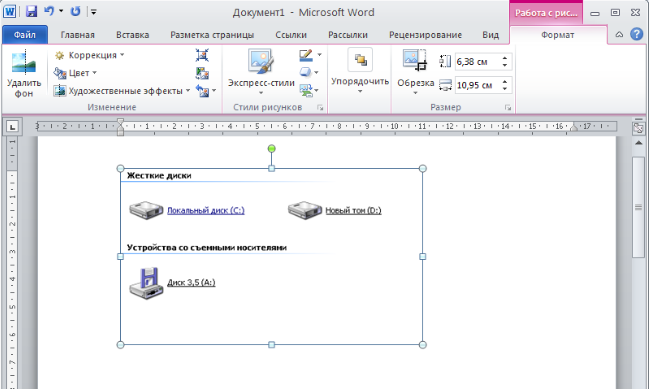
Task: Click the right-middle sizing handle
Action: point(423,257)
